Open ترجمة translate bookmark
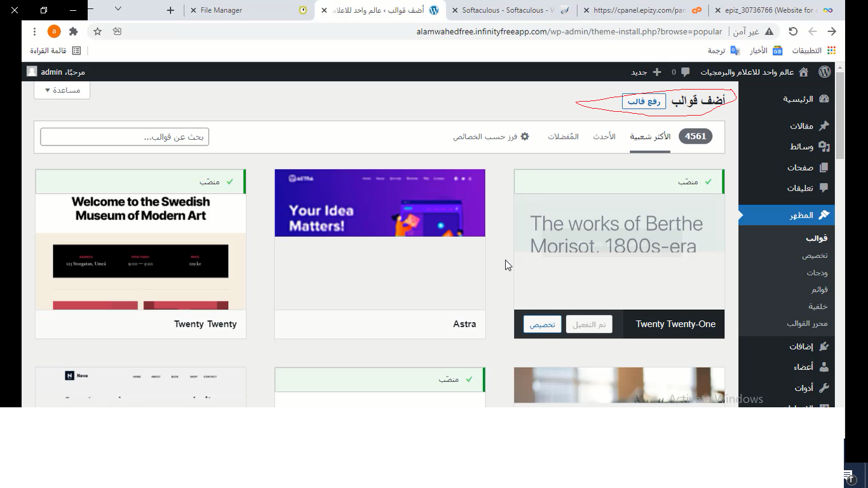 (x=724, y=50)
